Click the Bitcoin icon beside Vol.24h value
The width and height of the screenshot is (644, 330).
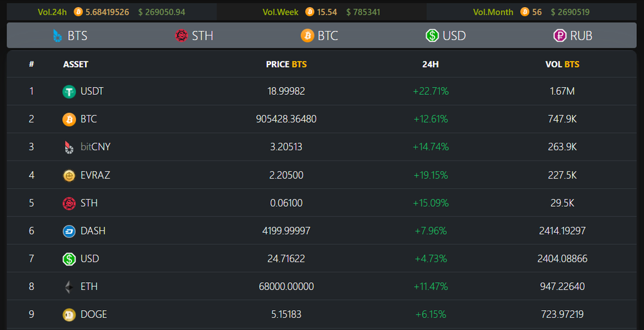coord(78,12)
